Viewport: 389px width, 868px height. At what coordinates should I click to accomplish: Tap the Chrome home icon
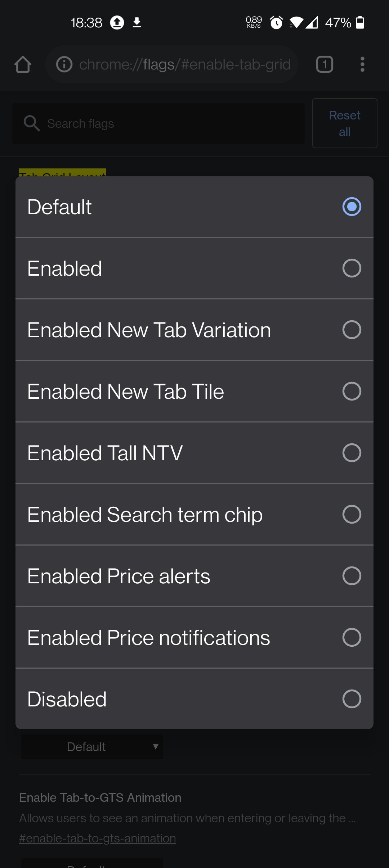coord(23,65)
